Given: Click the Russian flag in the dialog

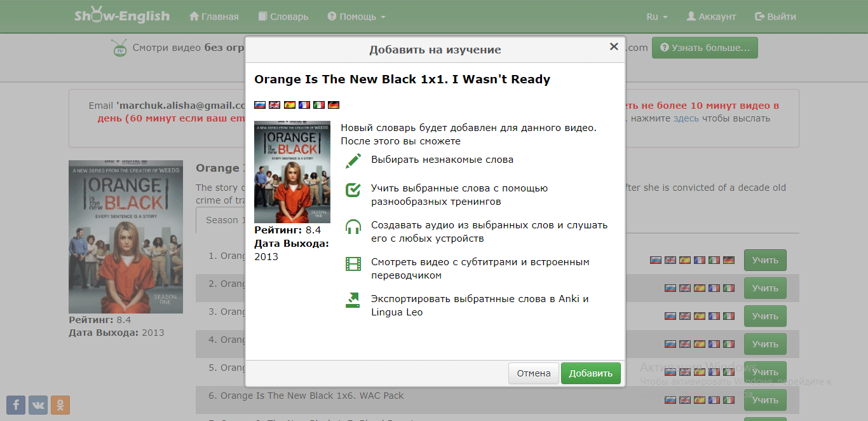Looking at the screenshot, I should (x=259, y=105).
